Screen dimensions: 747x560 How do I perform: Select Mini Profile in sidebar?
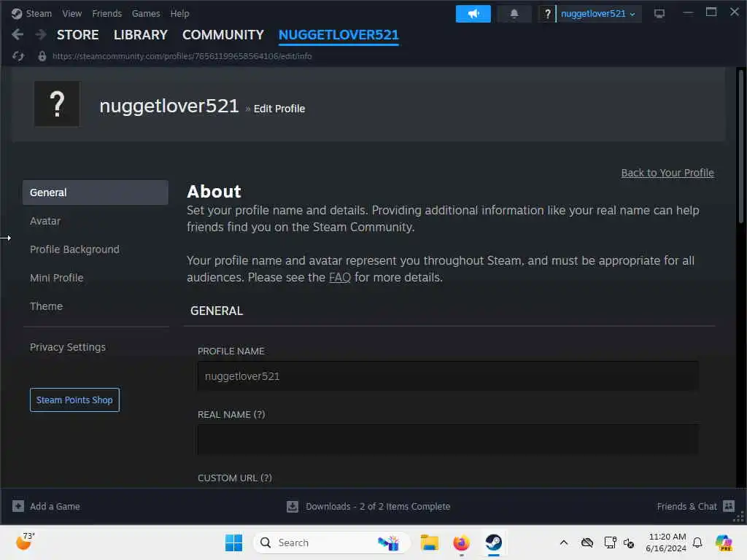pos(96,278)
